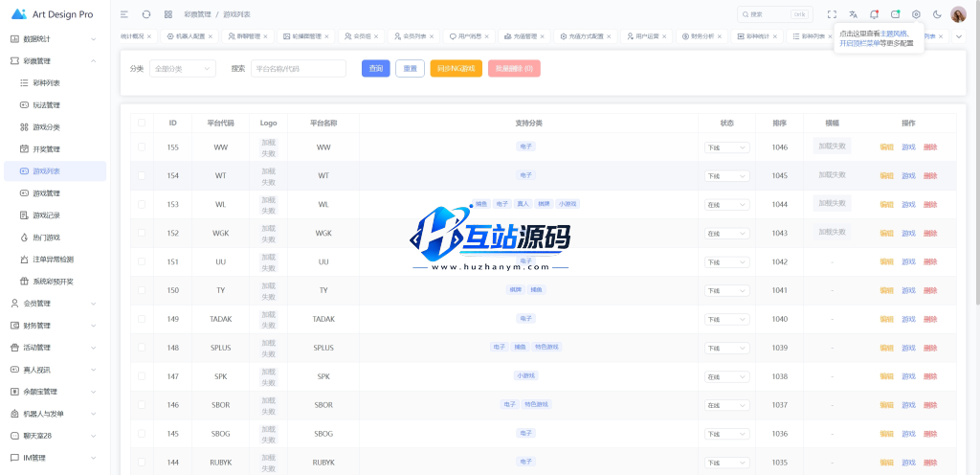Open the tab overflow chevron menu

click(959, 37)
